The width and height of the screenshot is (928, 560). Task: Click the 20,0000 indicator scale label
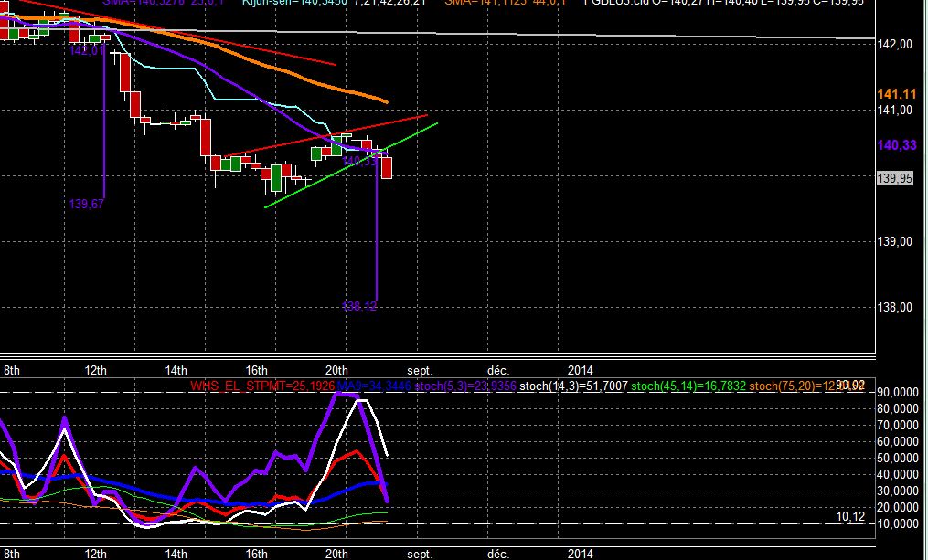tap(898, 507)
